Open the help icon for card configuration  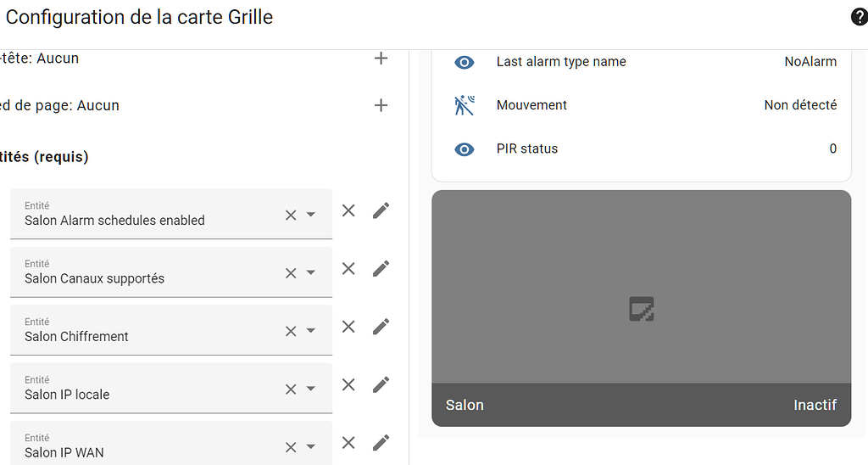858,17
